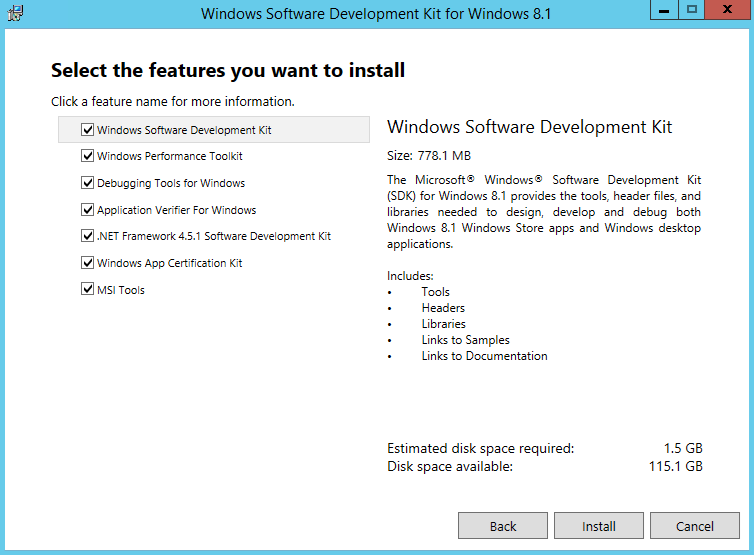Screen dimensions: 754x555
Task: Minimize the SDK installer window
Action: tap(664, 10)
